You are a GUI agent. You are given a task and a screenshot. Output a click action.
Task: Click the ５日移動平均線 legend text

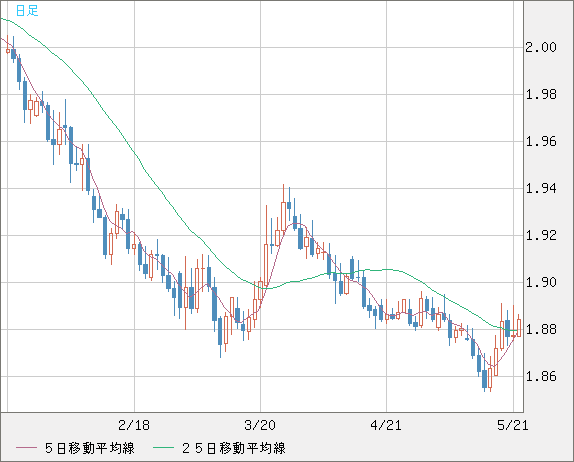pos(90,448)
